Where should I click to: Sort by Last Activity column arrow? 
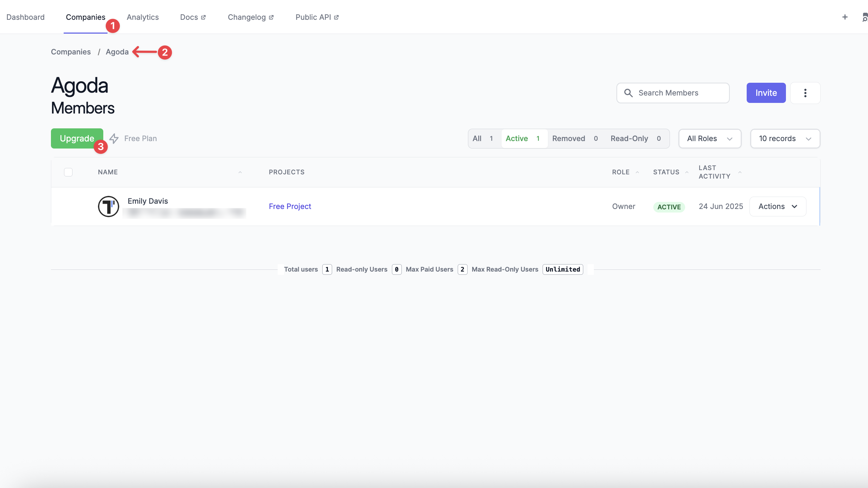[x=740, y=172]
